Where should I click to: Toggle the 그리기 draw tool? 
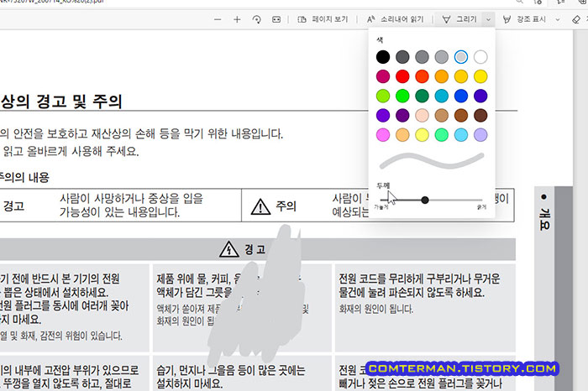tap(459, 19)
